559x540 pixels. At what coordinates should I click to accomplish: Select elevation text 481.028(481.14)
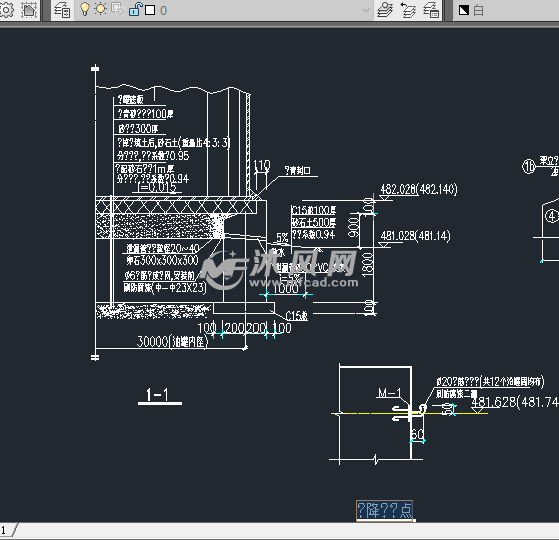[x=415, y=236]
